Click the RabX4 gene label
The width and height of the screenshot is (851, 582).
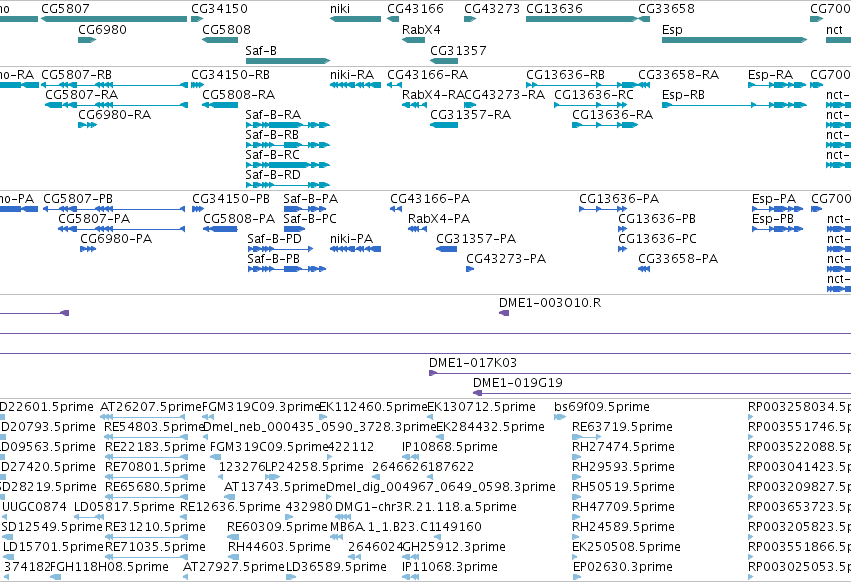point(421,29)
